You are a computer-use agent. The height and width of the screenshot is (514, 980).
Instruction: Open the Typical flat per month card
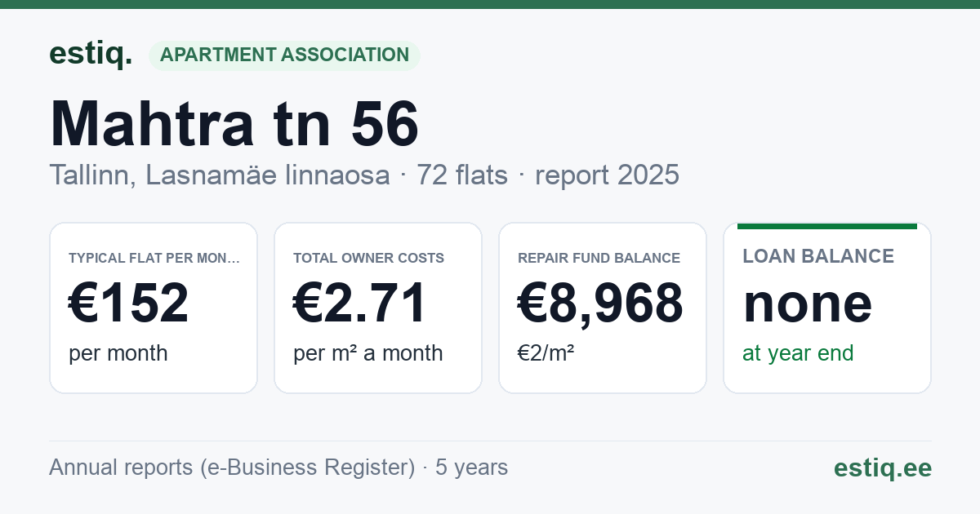click(154, 308)
